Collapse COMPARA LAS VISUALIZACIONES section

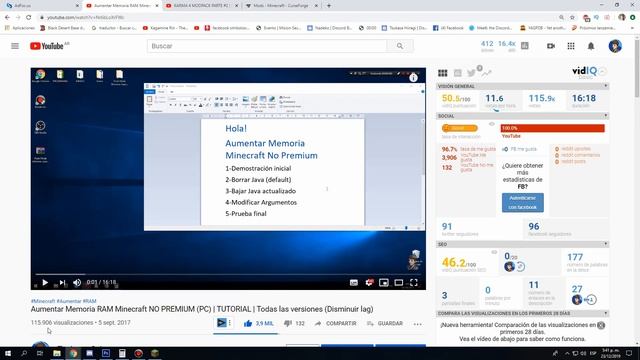click(x=605, y=313)
